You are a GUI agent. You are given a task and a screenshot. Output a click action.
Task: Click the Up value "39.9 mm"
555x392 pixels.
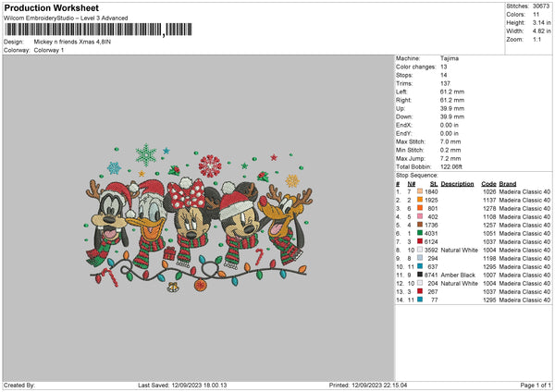coord(452,108)
